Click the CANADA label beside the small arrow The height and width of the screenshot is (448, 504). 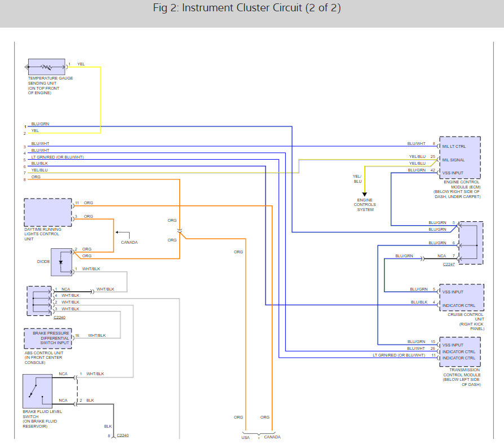click(129, 242)
